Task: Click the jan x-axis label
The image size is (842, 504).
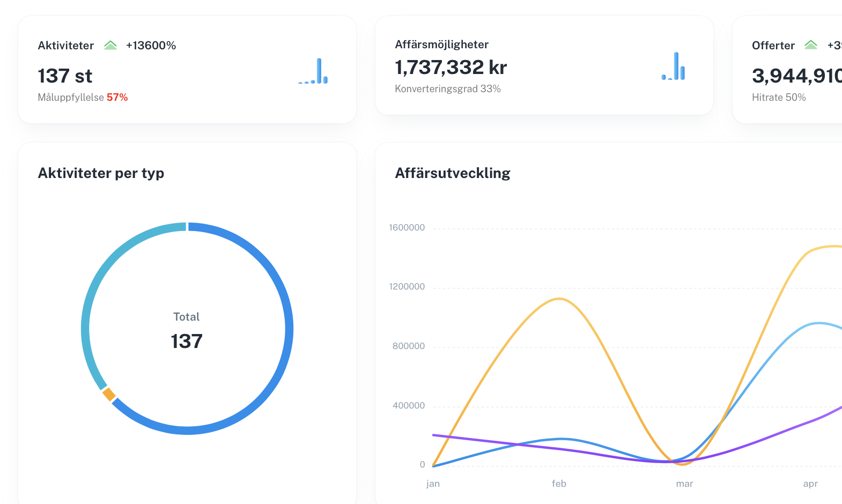Action: (x=433, y=484)
